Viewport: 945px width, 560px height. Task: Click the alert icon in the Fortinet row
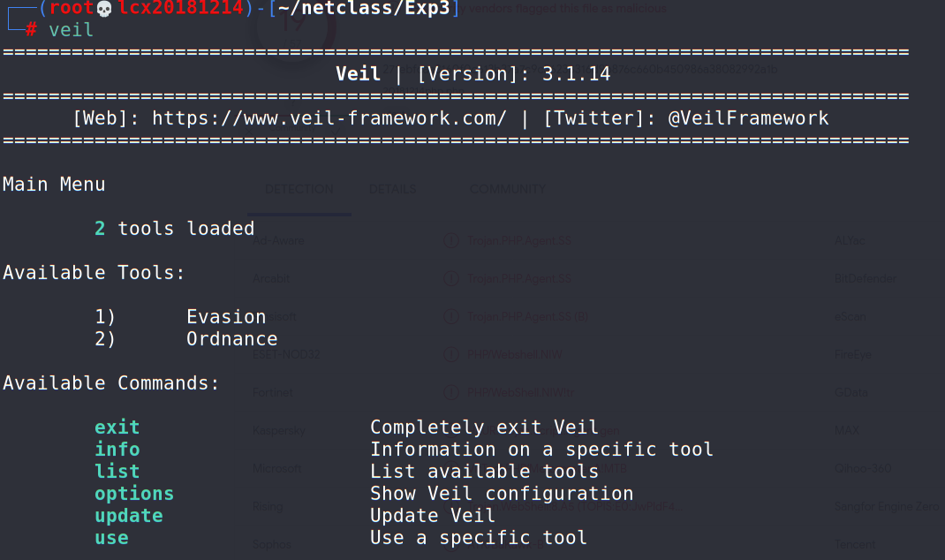coord(450,392)
